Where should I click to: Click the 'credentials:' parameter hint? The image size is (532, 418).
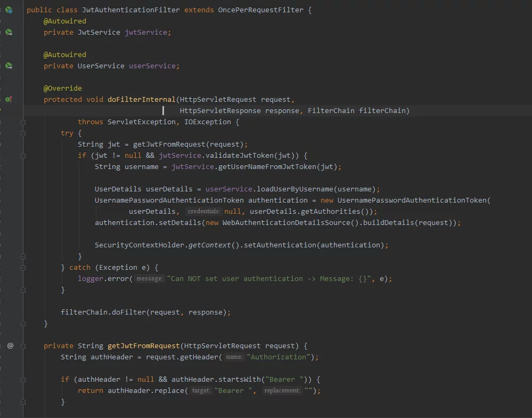pyautogui.click(x=204, y=212)
